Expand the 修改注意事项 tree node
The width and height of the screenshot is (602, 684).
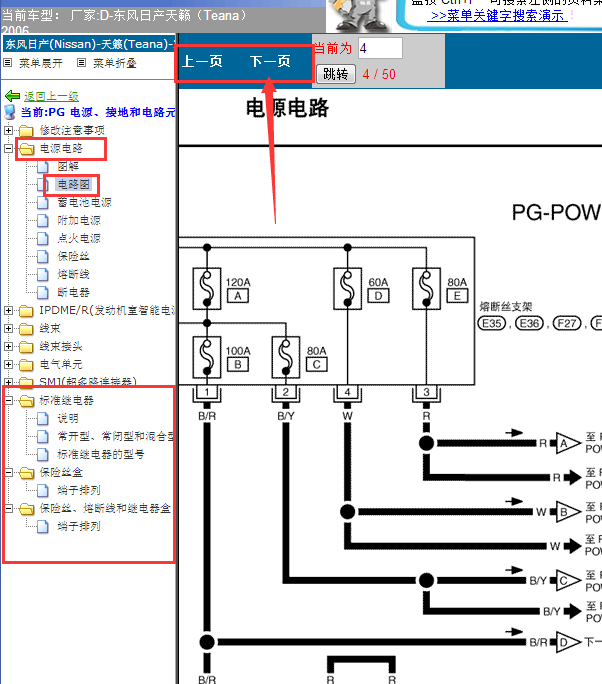(x=8, y=130)
